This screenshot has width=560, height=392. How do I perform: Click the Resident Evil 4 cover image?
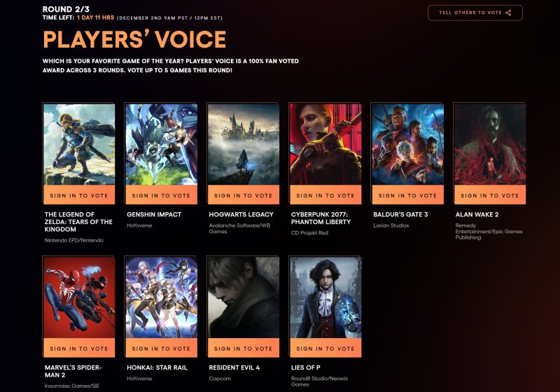click(243, 297)
